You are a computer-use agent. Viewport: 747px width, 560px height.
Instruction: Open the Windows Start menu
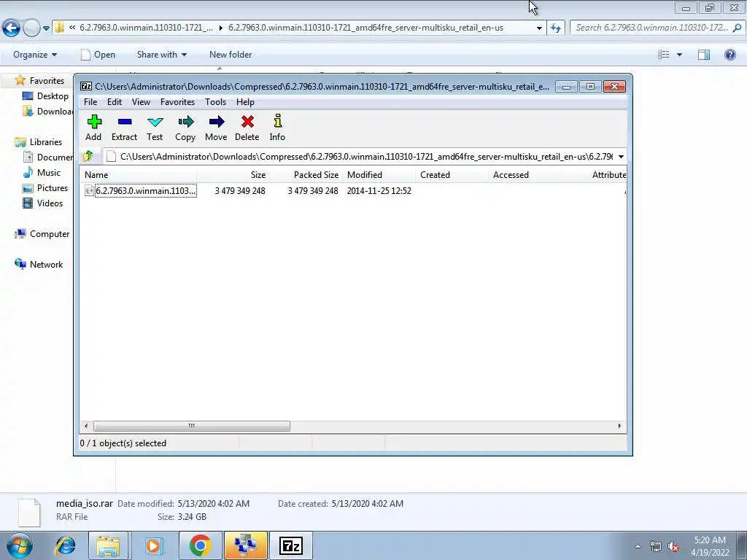(x=20, y=545)
